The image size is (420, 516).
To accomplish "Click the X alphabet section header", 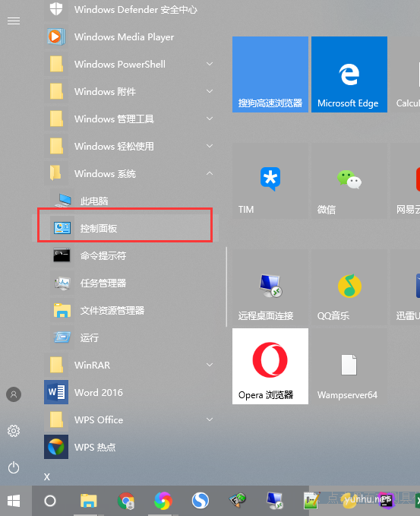I will [x=47, y=476].
